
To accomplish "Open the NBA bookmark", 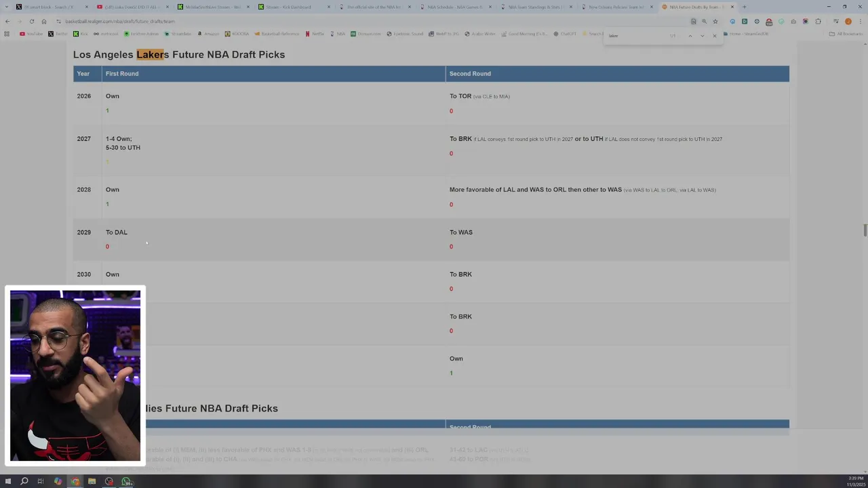I will tap(337, 34).
